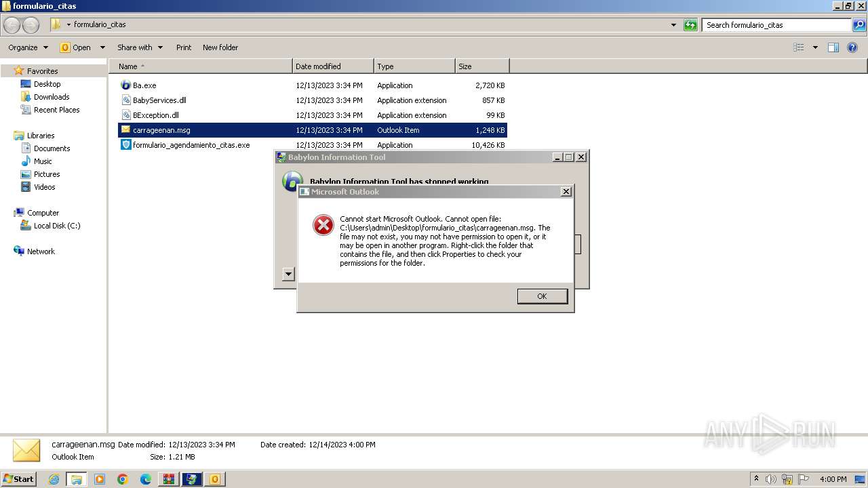868x488 pixels.
Task: Open Desktop in Favorites
Action: point(47,84)
